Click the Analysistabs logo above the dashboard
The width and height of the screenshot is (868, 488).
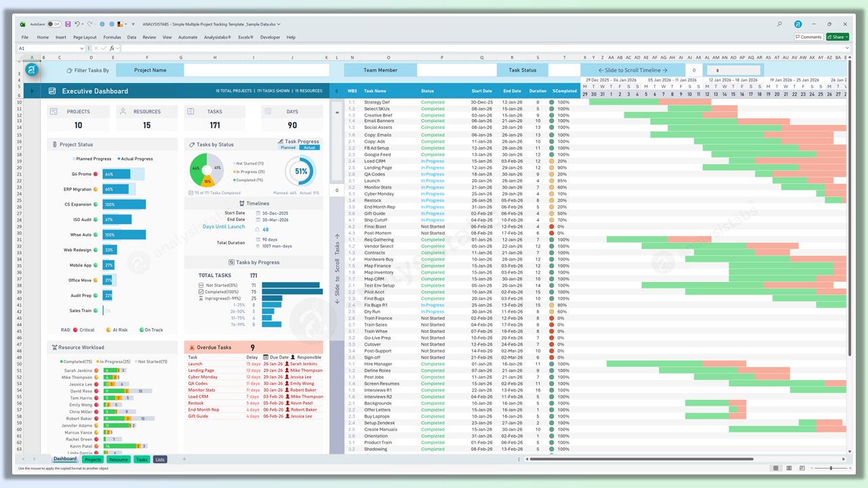click(x=31, y=70)
